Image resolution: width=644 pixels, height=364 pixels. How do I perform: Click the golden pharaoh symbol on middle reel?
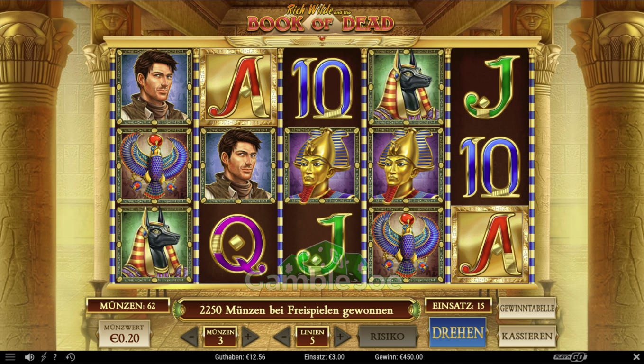click(322, 165)
